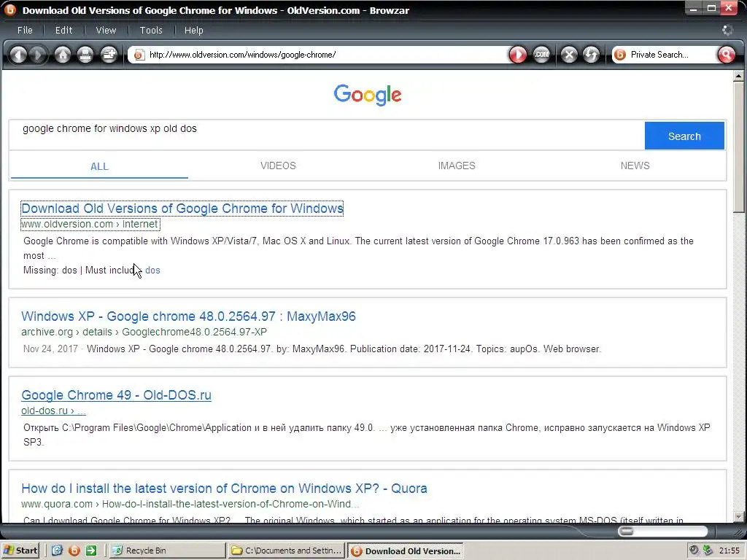Click the green arrow quick launch icon
The image size is (747, 560).
(91, 551)
